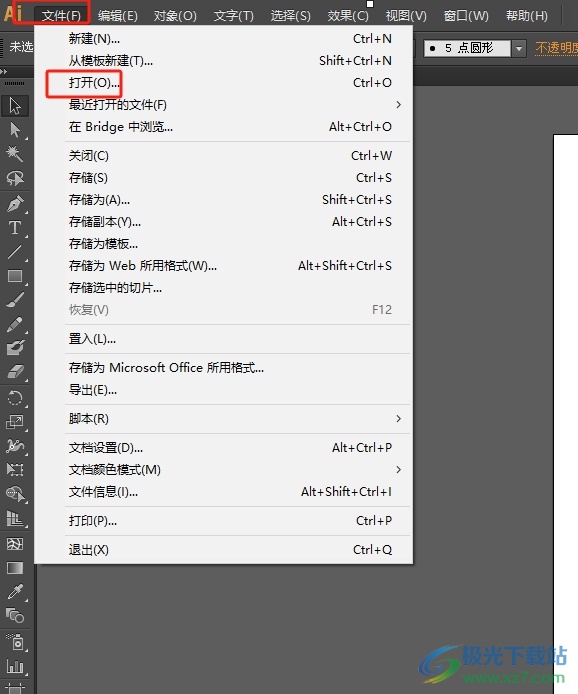Viewport: 578px width, 694px height.
Task: Select the Gradient tool
Action: [15, 567]
